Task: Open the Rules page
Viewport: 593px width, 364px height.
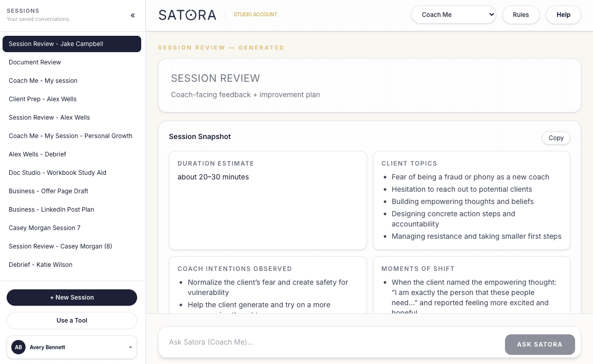Action: (521, 14)
